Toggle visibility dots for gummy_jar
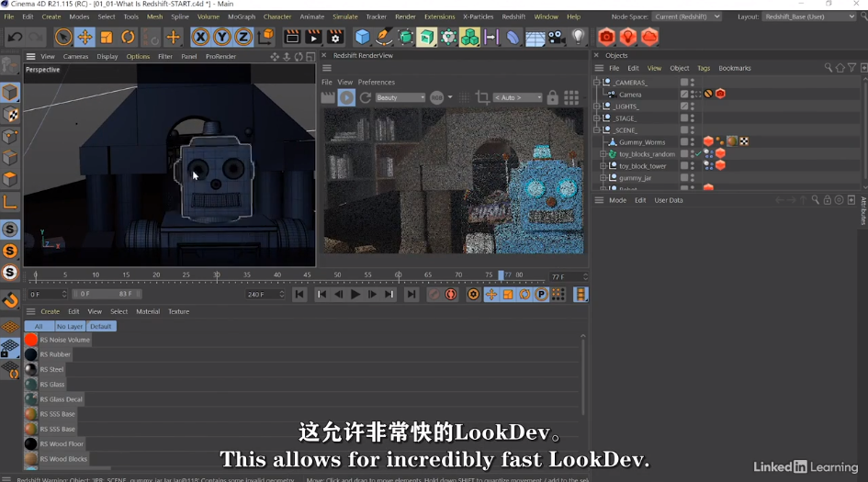The image size is (868, 482). pyautogui.click(x=693, y=177)
